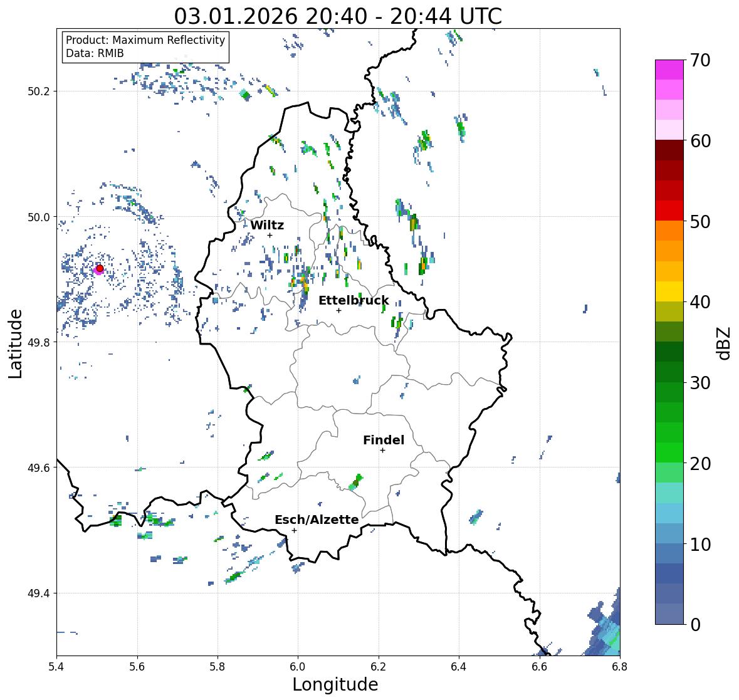
Task: Click the Wiltz station cross marker
Action: click(x=270, y=235)
